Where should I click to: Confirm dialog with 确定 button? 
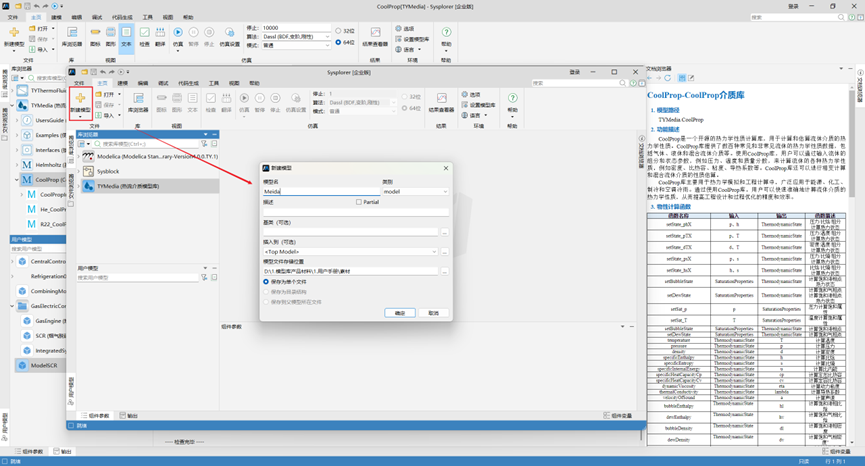point(399,313)
